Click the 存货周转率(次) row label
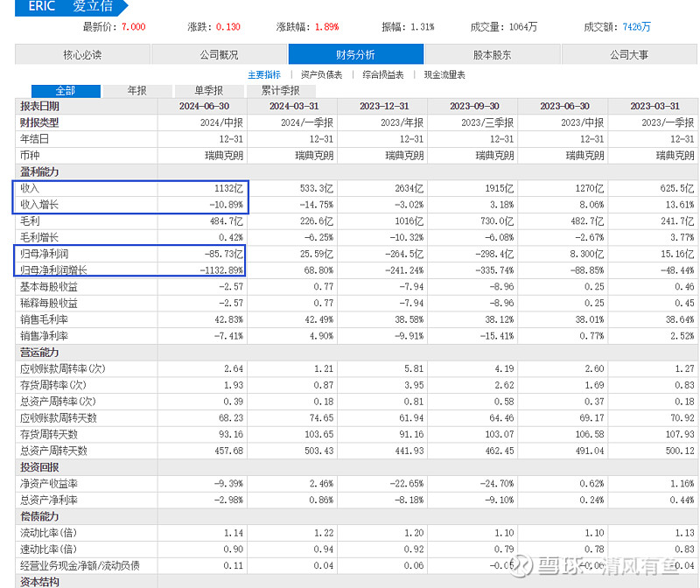Image resolution: width=700 pixels, height=588 pixels. (52, 385)
